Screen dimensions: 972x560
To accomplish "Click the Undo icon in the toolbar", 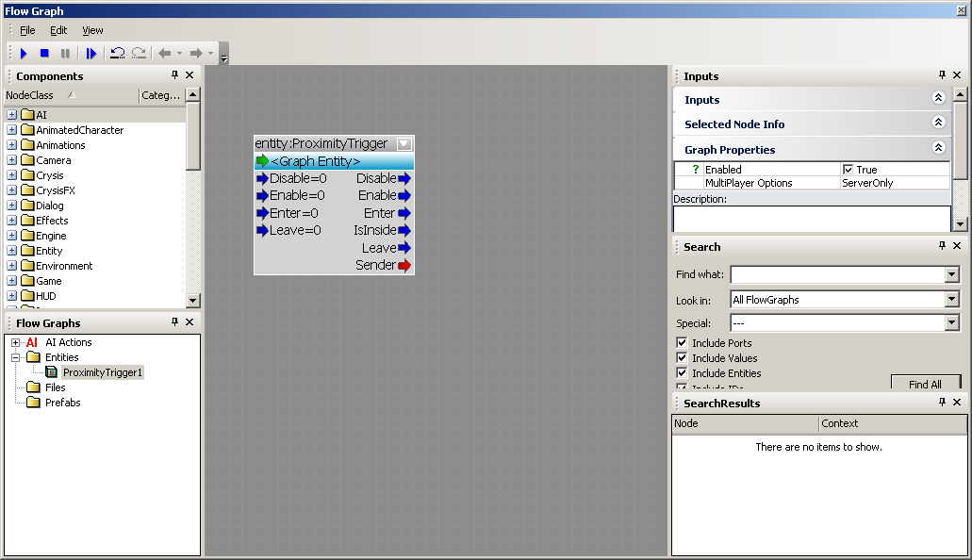I will [x=117, y=54].
